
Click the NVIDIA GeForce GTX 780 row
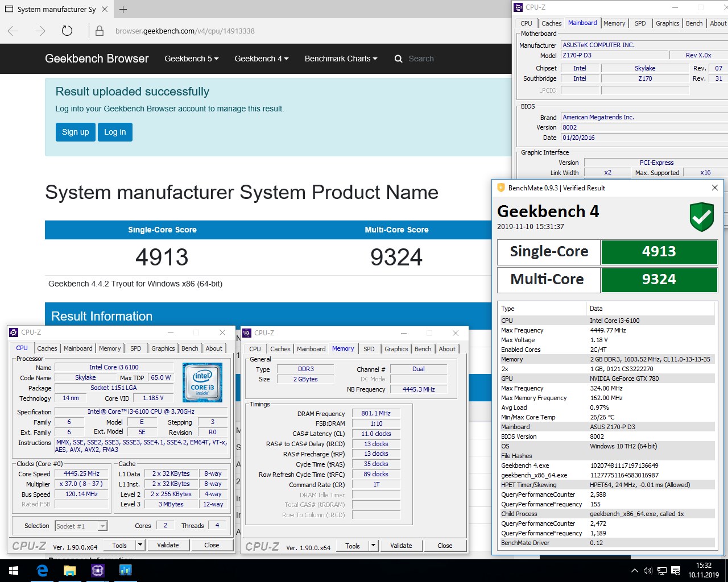pyautogui.click(x=606, y=379)
